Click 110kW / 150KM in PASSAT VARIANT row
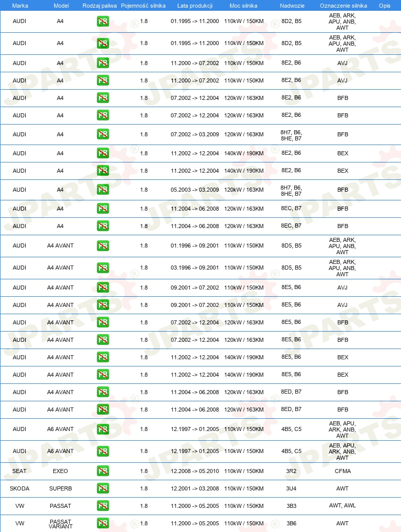401x532 pixels. pyautogui.click(x=244, y=523)
